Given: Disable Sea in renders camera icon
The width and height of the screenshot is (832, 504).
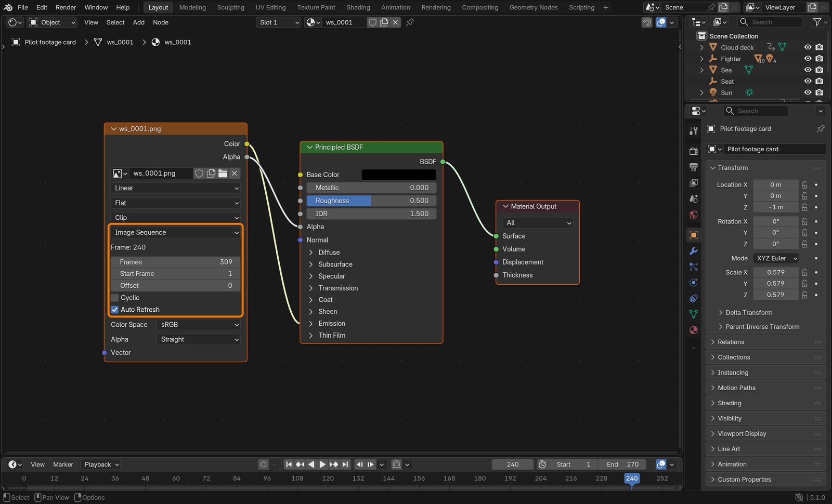Looking at the screenshot, I should coord(819,70).
